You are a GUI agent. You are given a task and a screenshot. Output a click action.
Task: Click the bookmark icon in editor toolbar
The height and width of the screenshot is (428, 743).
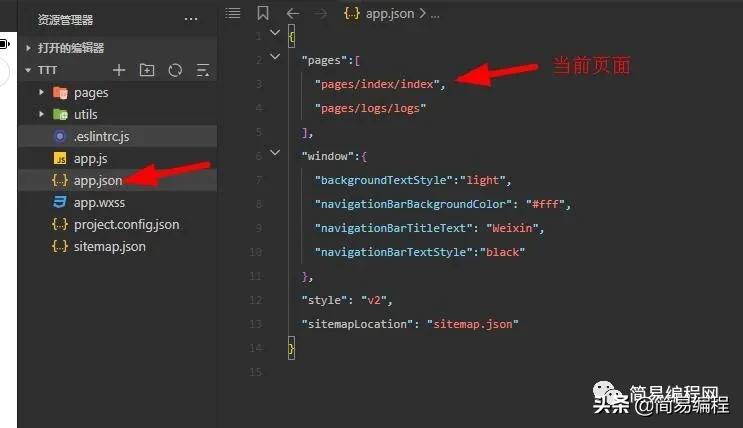[263, 13]
